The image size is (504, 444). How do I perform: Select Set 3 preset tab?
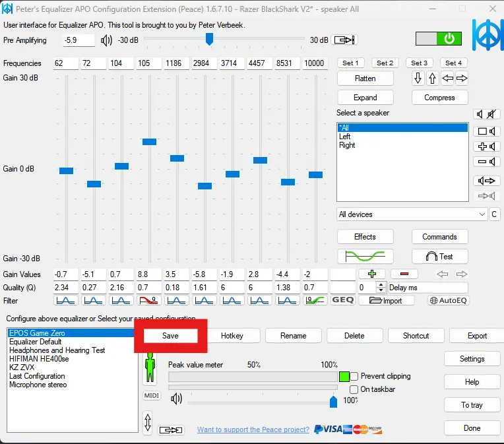419,63
